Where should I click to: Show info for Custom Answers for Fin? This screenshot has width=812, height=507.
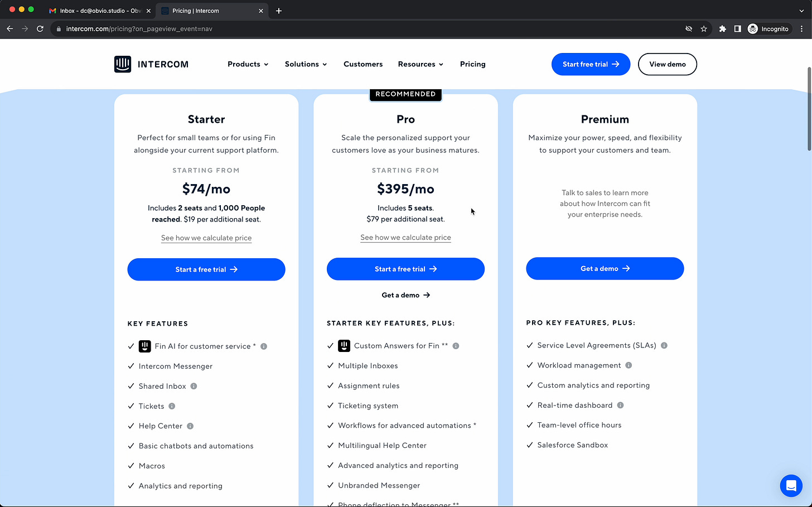point(456,346)
